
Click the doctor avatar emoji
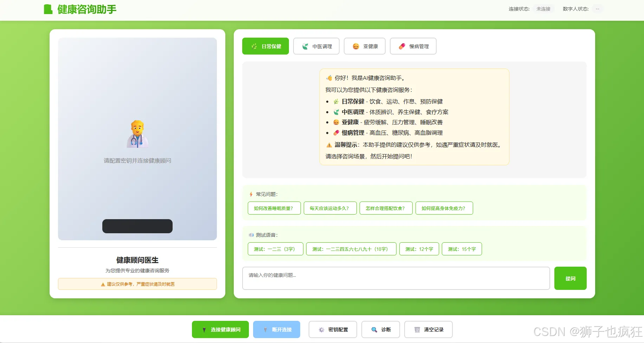[137, 134]
